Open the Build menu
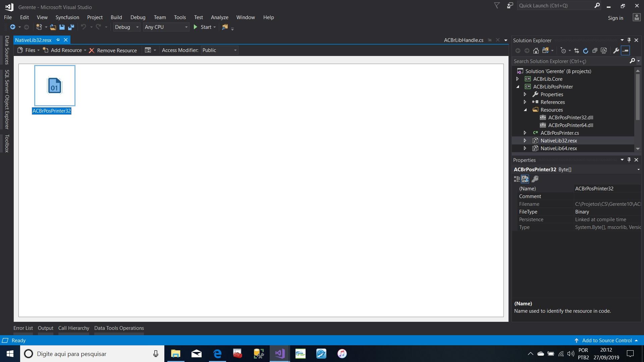This screenshot has width=644, height=362. (x=116, y=17)
